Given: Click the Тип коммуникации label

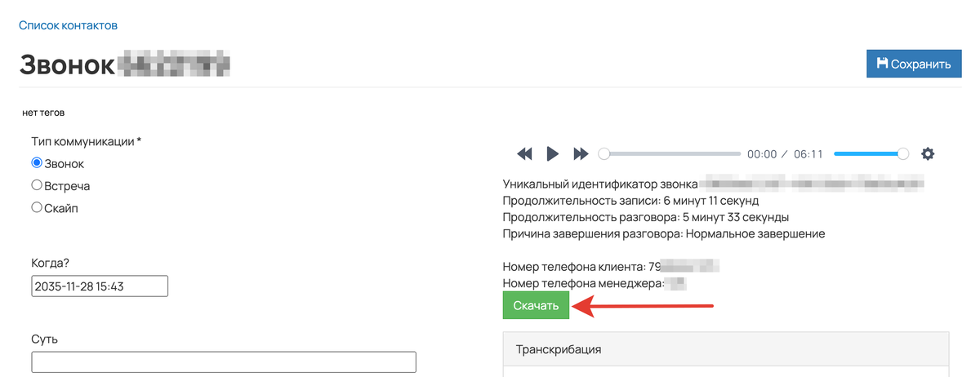Looking at the screenshot, I should tap(86, 141).
